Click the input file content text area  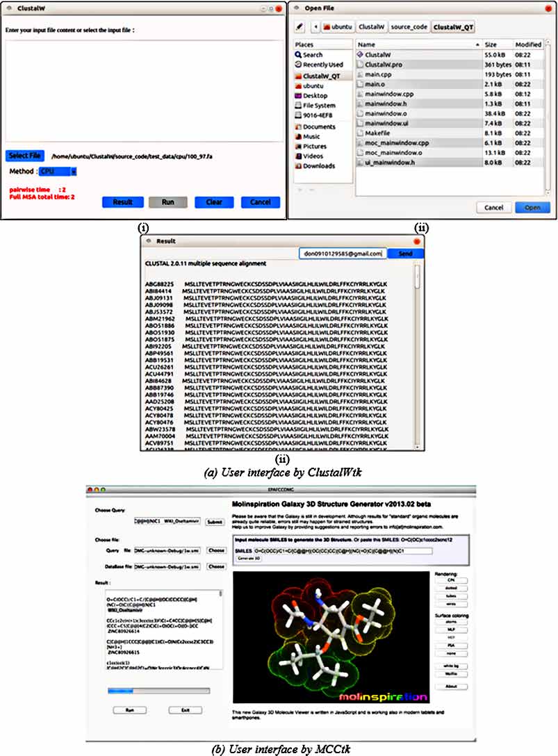click(x=145, y=90)
